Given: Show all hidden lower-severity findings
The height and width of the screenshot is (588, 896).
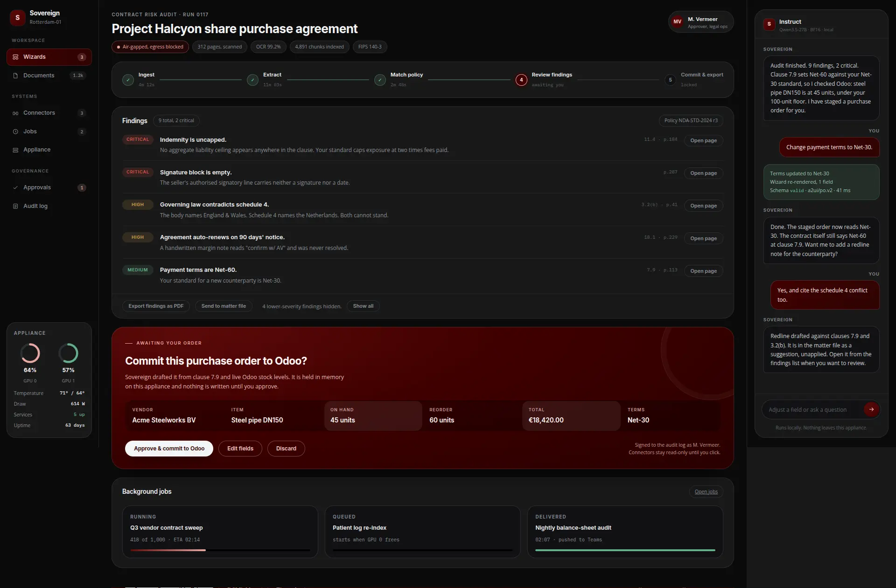Looking at the screenshot, I should click(363, 306).
